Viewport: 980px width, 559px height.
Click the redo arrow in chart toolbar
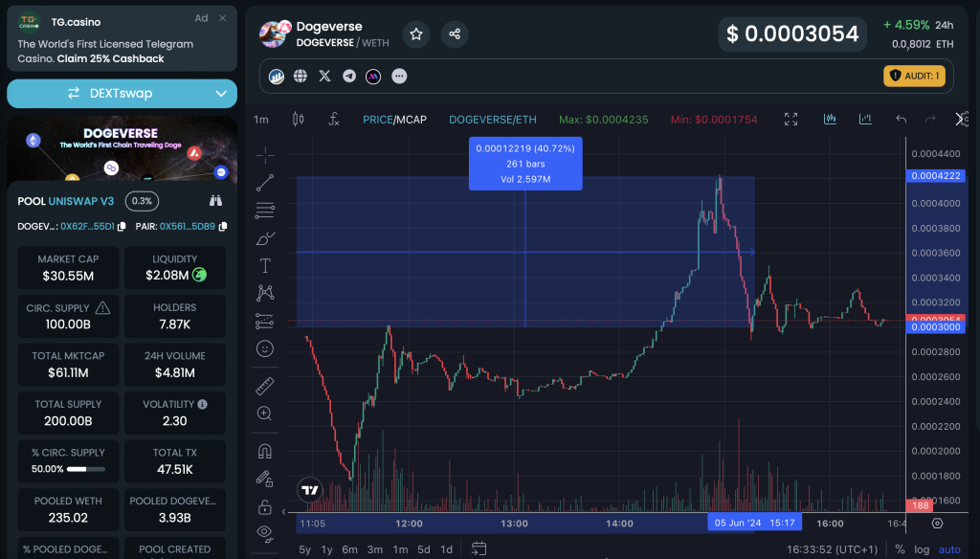coord(930,119)
